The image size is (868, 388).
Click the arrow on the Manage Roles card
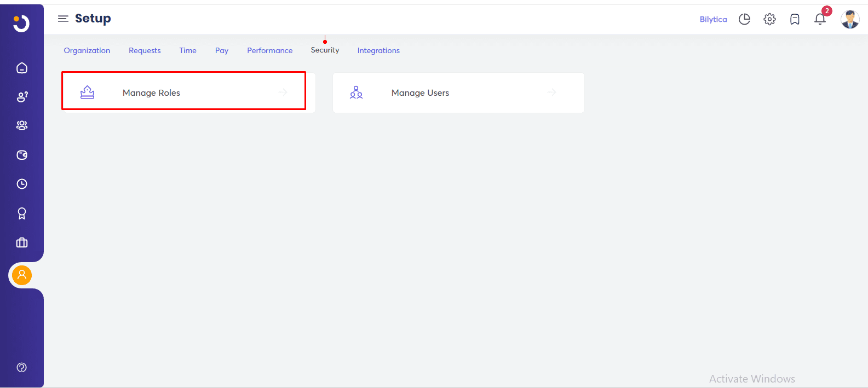point(283,92)
